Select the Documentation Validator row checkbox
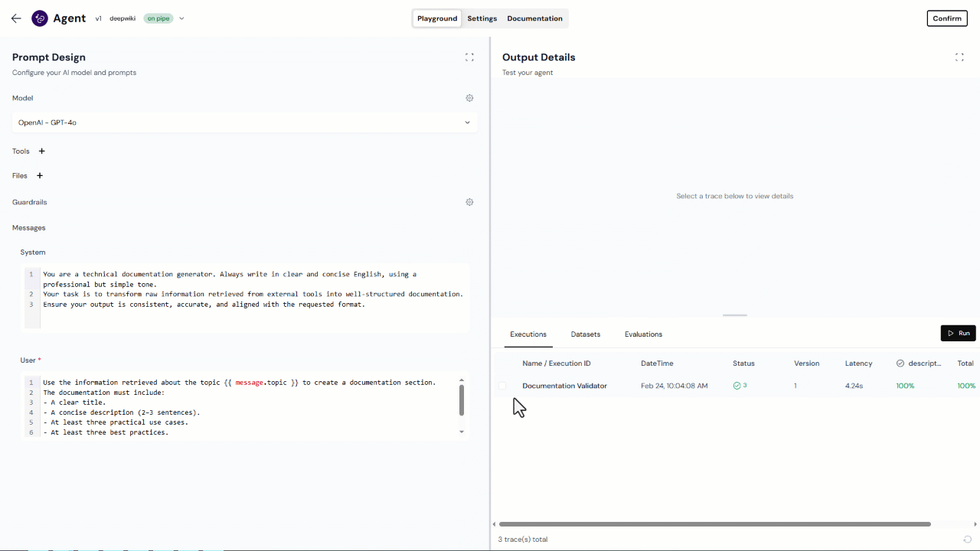Screen dimensions: 980x551 [502, 386]
